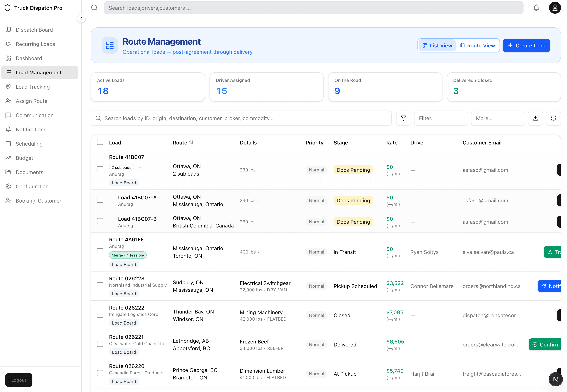567x392 pixels.
Task: Switch to Route View tab
Action: click(477, 45)
